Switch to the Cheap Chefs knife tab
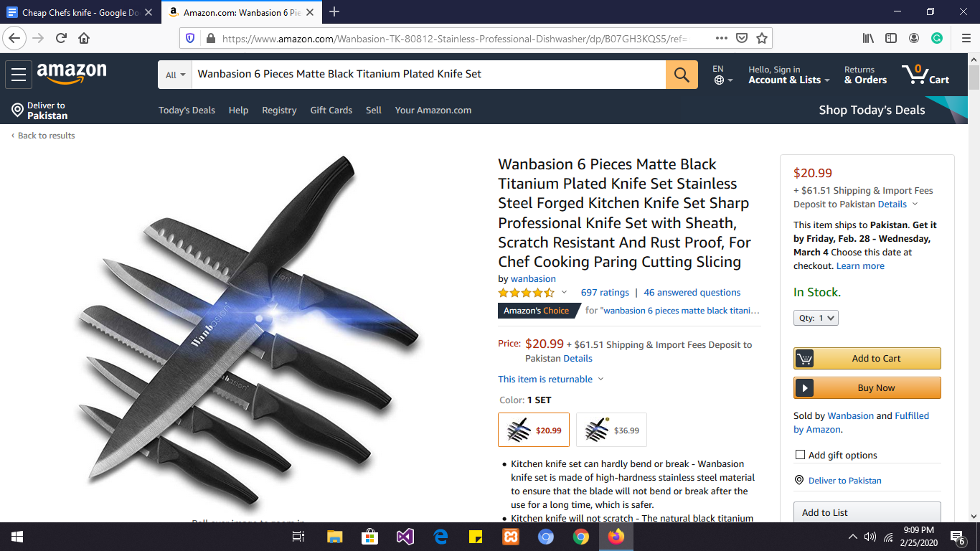 pyautogui.click(x=80, y=12)
